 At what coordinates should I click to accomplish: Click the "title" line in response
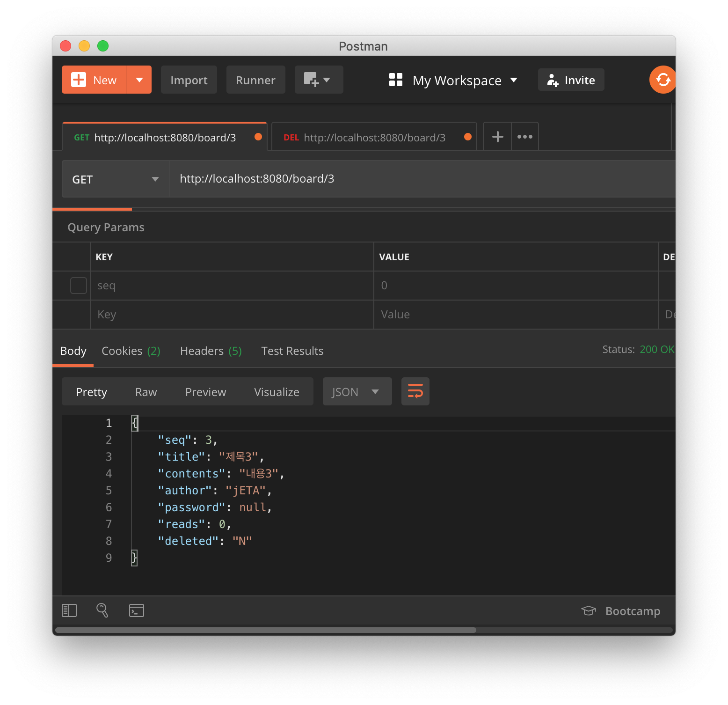pos(211,457)
